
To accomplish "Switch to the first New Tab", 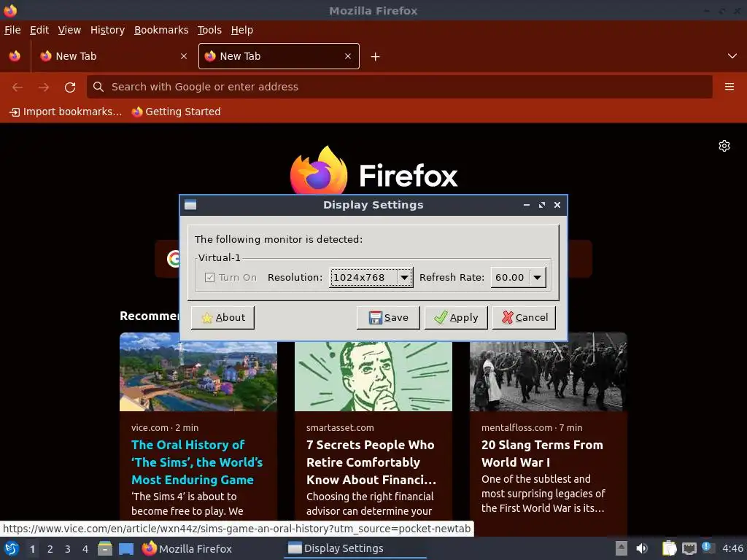I will [113, 56].
